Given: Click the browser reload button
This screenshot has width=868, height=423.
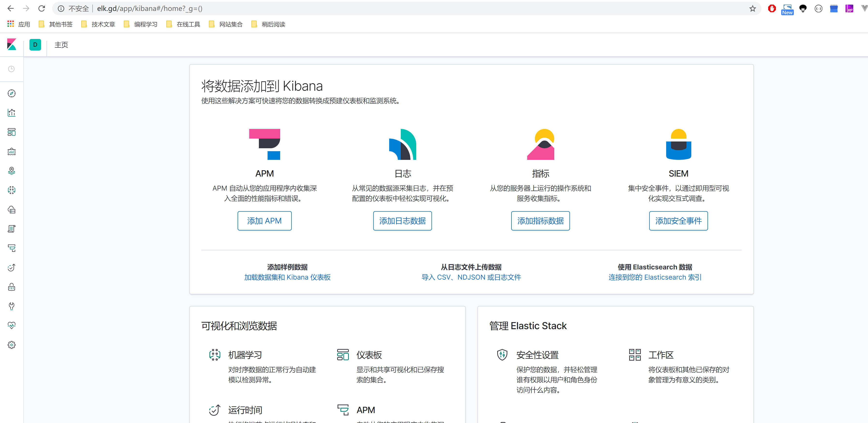Looking at the screenshot, I should tap(41, 8).
